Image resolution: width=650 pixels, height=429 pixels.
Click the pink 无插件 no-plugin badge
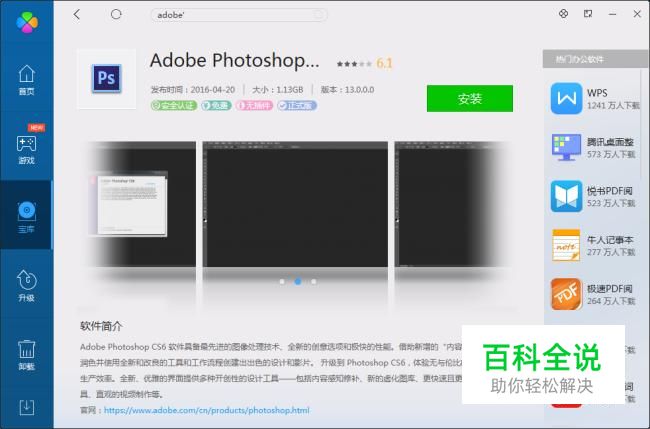coord(254,105)
